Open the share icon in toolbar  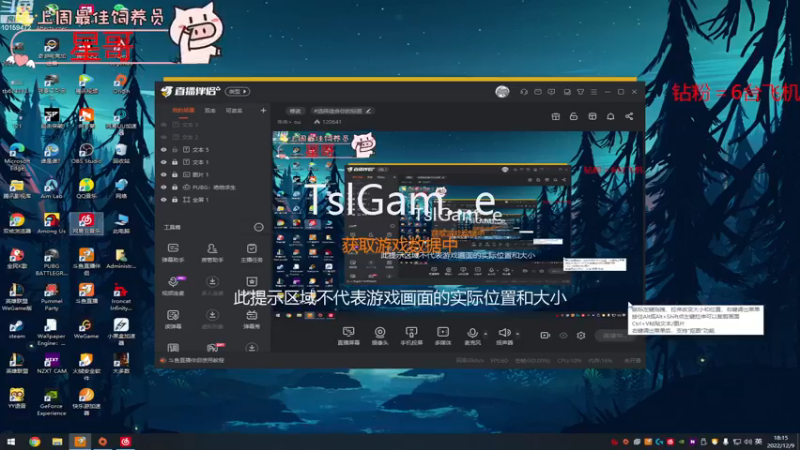[x=629, y=116]
